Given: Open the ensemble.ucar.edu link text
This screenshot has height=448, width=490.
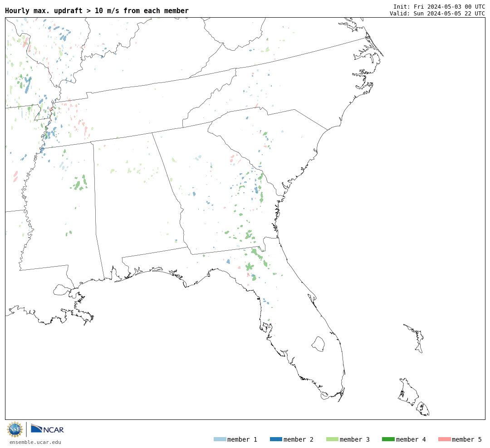Looking at the screenshot, I should pyautogui.click(x=35, y=442).
